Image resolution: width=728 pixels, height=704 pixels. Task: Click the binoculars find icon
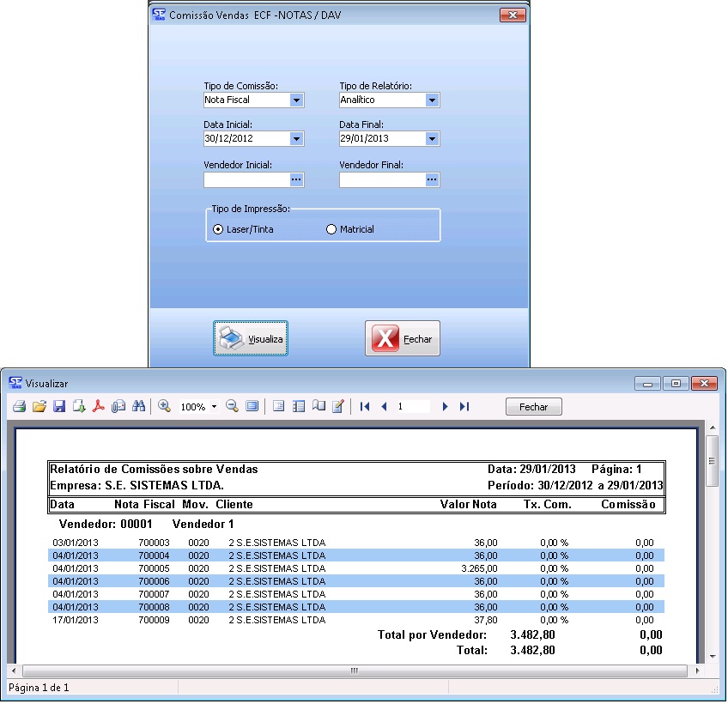(x=137, y=407)
